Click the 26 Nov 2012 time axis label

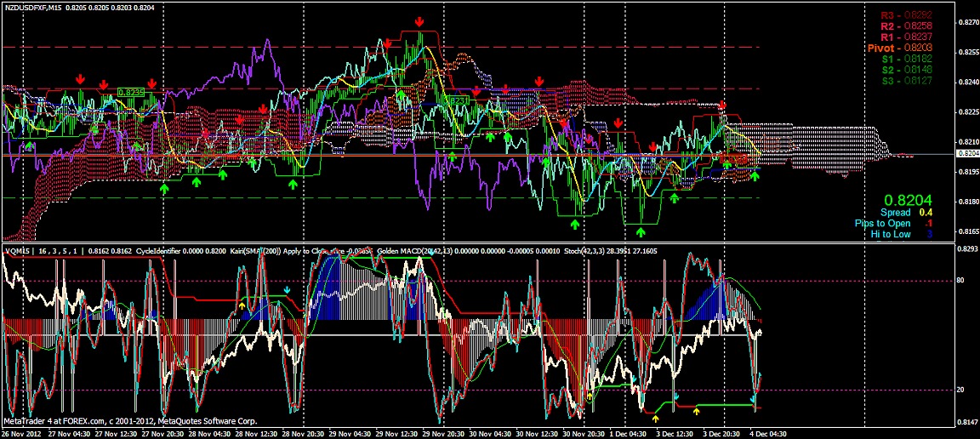coord(21,433)
